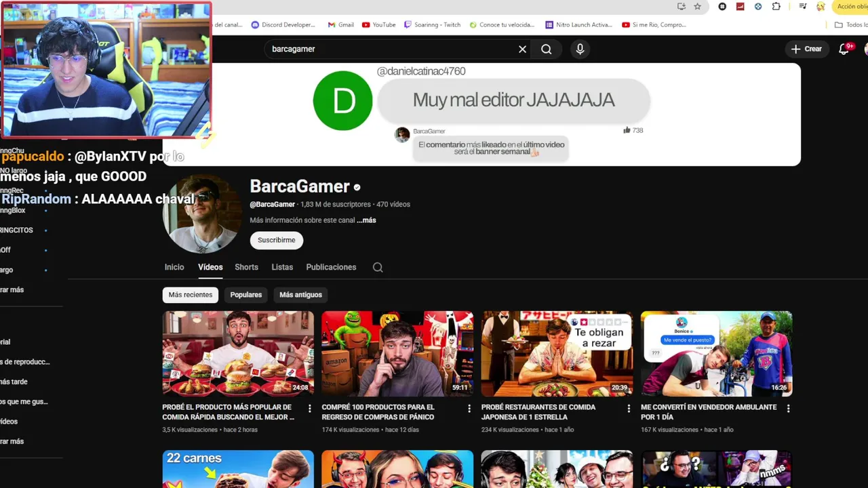This screenshot has height=488, width=868.
Task: Click the Suscribirme button
Action: (276, 240)
